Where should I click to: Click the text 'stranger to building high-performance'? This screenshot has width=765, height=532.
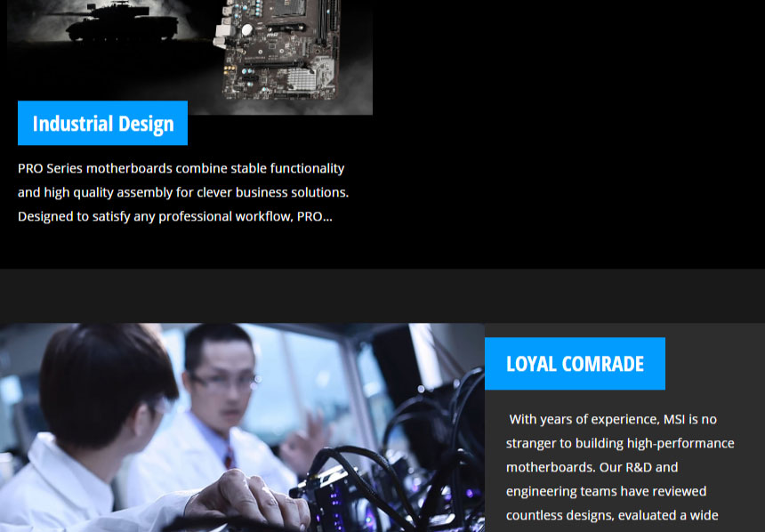[620, 443]
